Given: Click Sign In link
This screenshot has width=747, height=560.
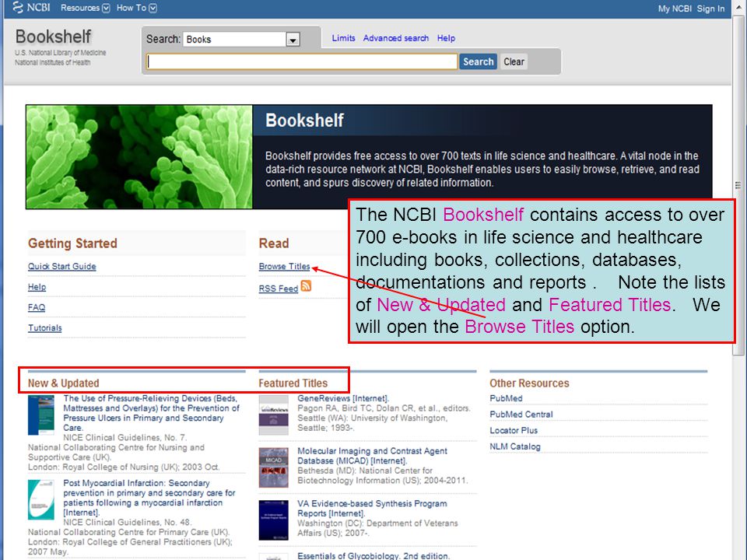Looking at the screenshot, I should pos(710,9).
